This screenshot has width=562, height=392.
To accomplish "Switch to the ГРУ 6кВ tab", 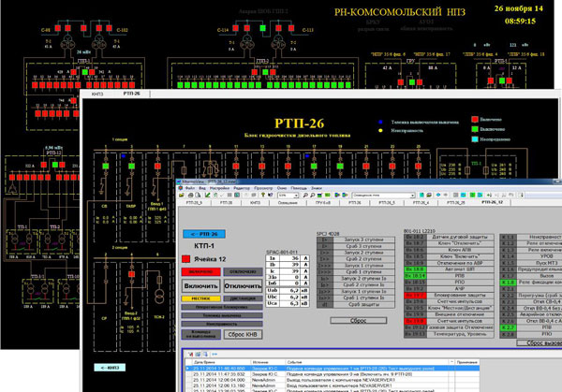I will pos(322,203).
